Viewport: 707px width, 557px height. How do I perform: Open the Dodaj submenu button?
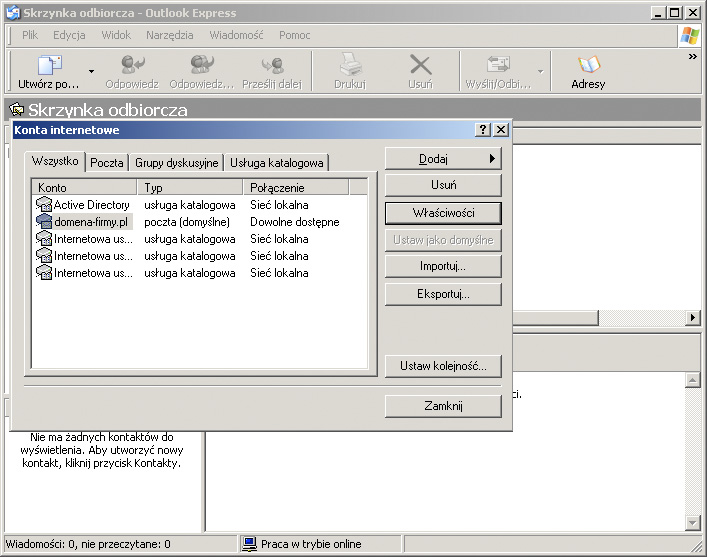coord(443,159)
